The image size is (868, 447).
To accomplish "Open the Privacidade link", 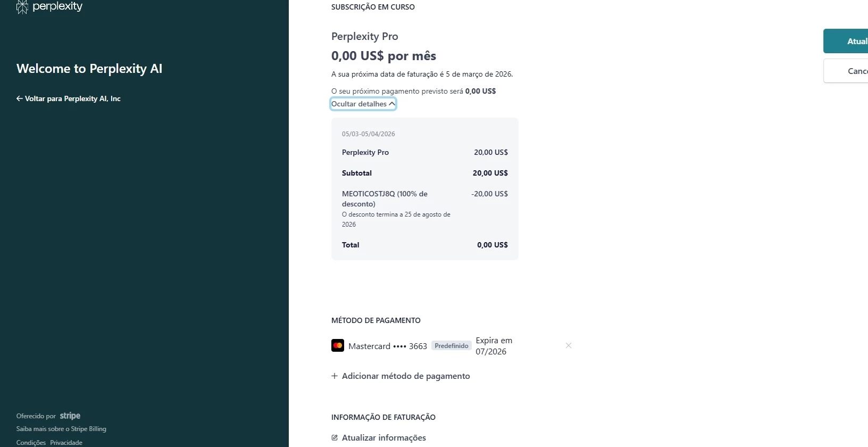I will coord(66,443).
